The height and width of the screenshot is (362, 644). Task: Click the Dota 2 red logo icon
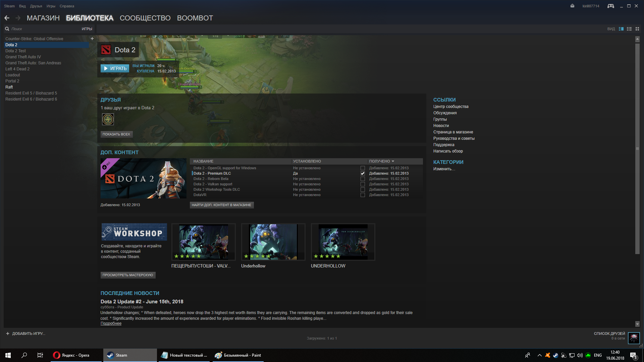click(x=106, y=50)
